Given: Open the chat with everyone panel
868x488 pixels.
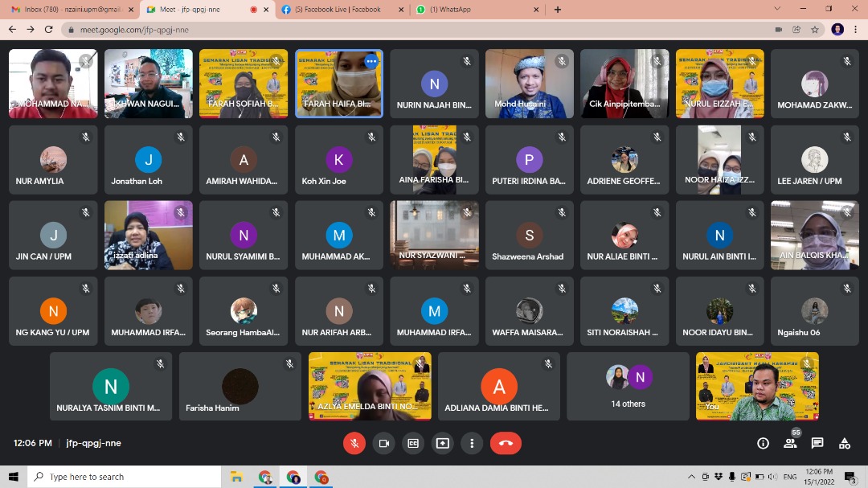Looking at the screenshot, I should (x=817, y=443).
